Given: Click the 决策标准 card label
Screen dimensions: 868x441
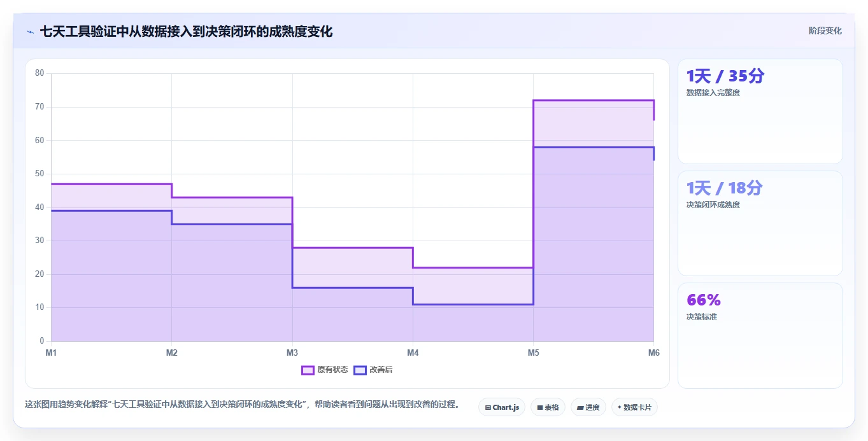Looking at the screenshot, I should click(702, 316).
